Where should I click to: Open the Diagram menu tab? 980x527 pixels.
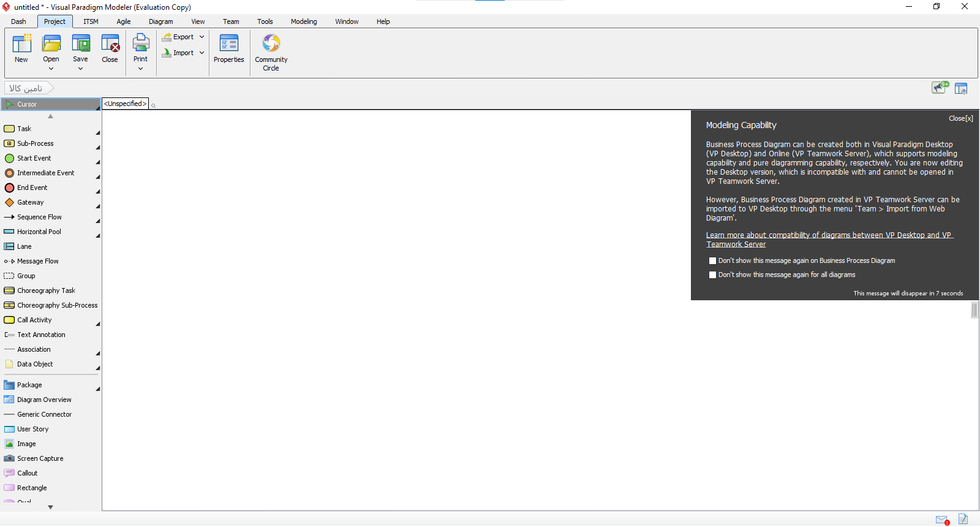point(161,21)
